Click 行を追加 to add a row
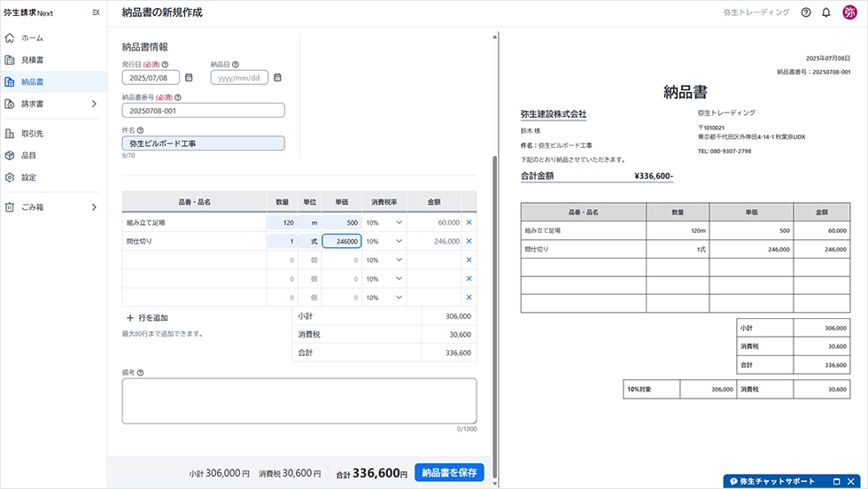This screenshot has width=868, height=489. (147, 317)
